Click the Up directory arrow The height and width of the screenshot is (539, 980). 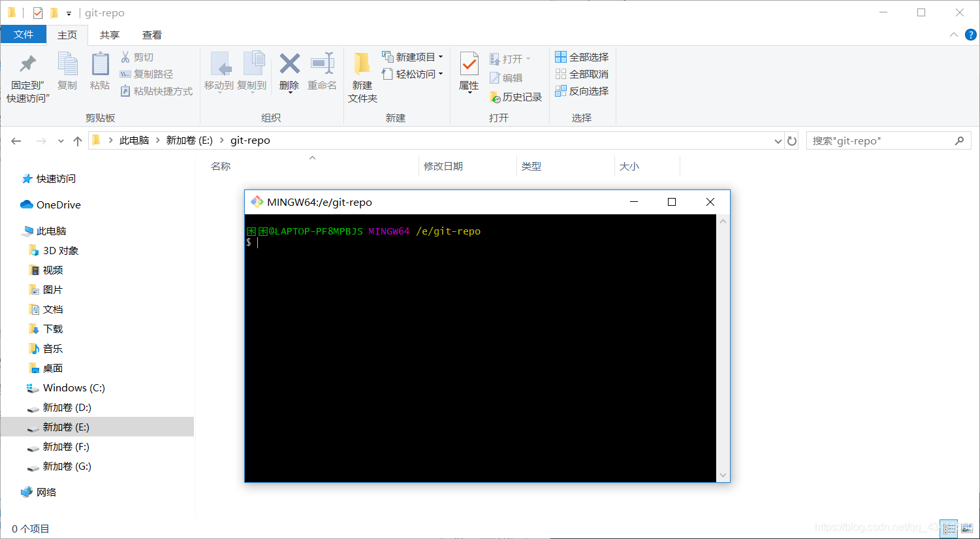(78, 141)
